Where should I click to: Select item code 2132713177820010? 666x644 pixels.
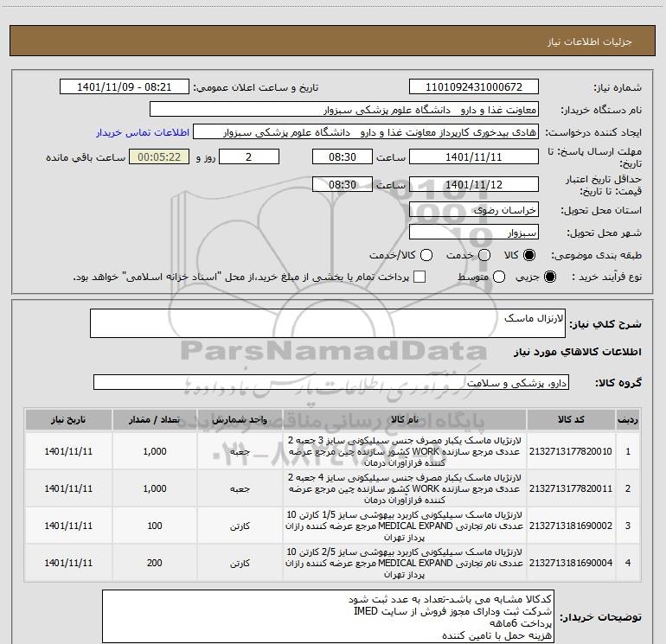click(x=571, y=451)
